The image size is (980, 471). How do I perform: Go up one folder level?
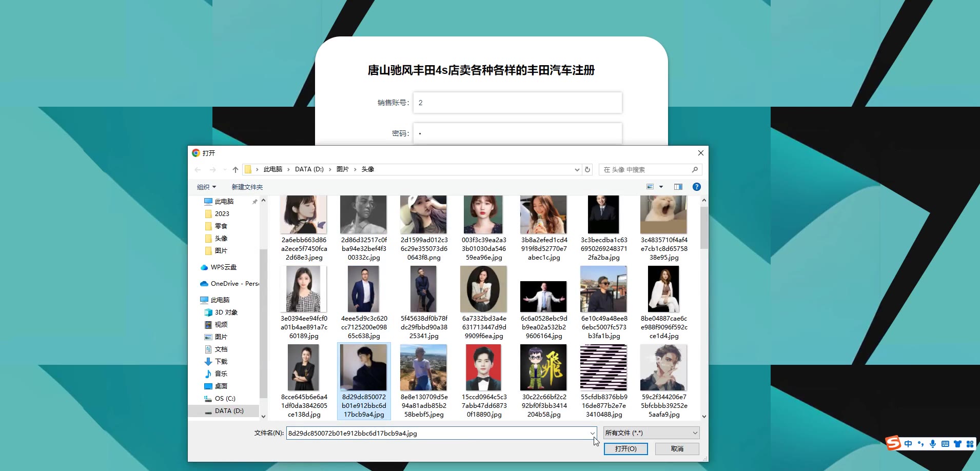click(236, 170)
